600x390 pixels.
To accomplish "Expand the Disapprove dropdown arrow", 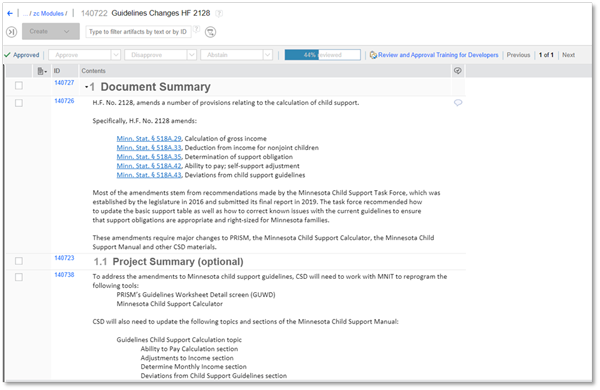I will 192,55.
